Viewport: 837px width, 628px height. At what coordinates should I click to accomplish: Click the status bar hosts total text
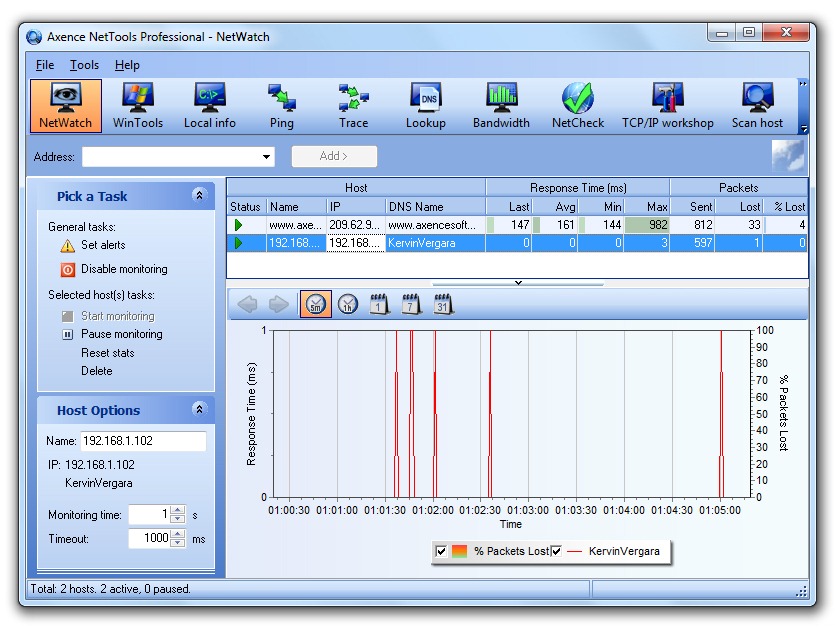pos(110,589)
